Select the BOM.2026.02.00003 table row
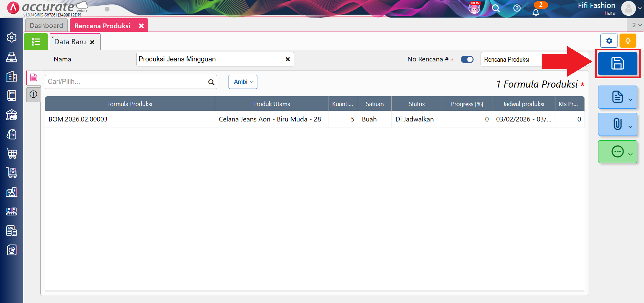Screen dimensions: 644x303 click(130, 119)
